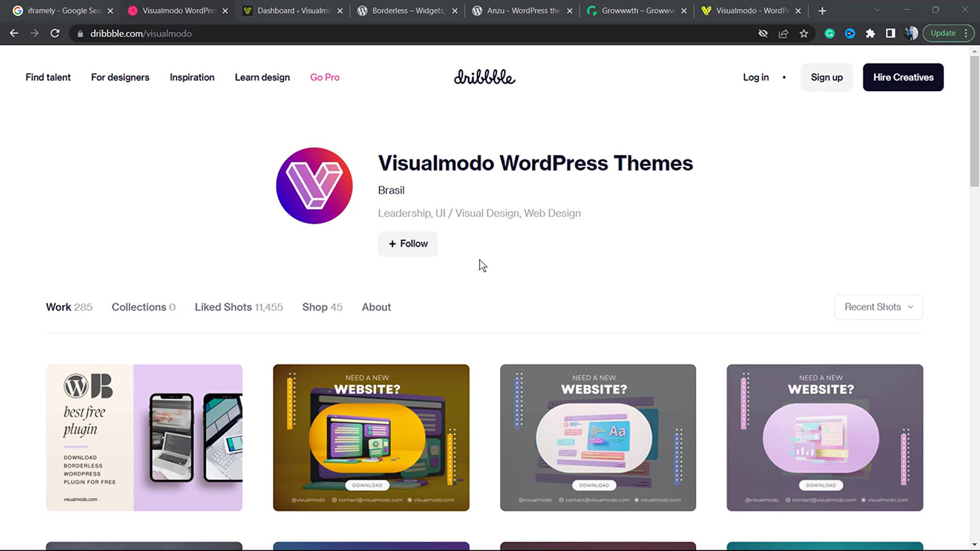Close the iframely Google Search tab
This screenshot has width=980, height=551.
coord(110,11)
